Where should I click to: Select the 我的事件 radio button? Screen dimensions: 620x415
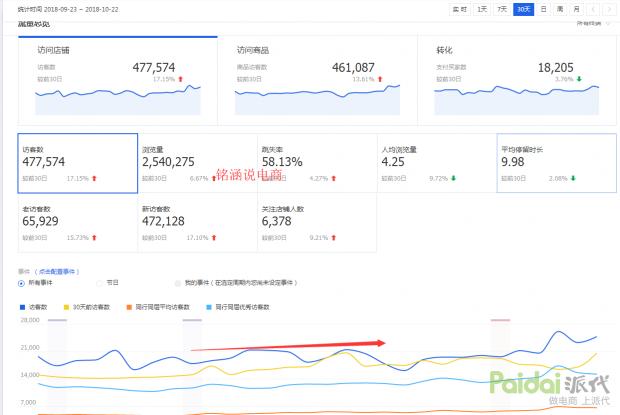coord(178,283)
